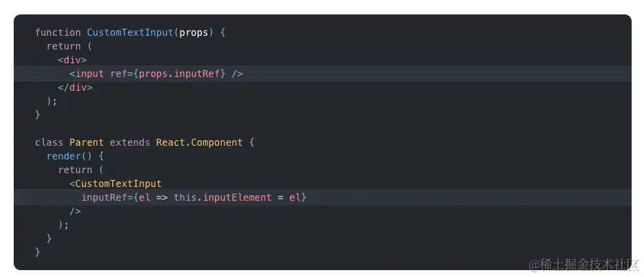Click the closing div tag
Screen dimensions: 644x277
pyautogui.click(x=75, y=87)
